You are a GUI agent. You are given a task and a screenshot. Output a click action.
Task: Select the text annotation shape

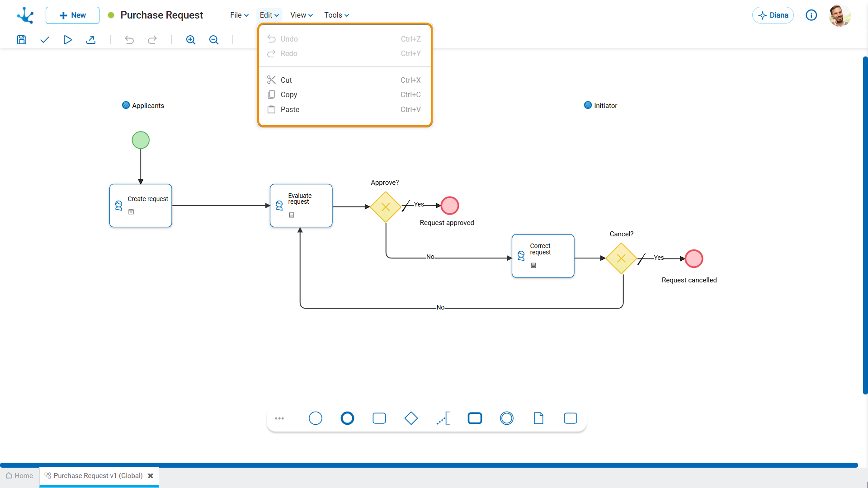pos(443,418)
